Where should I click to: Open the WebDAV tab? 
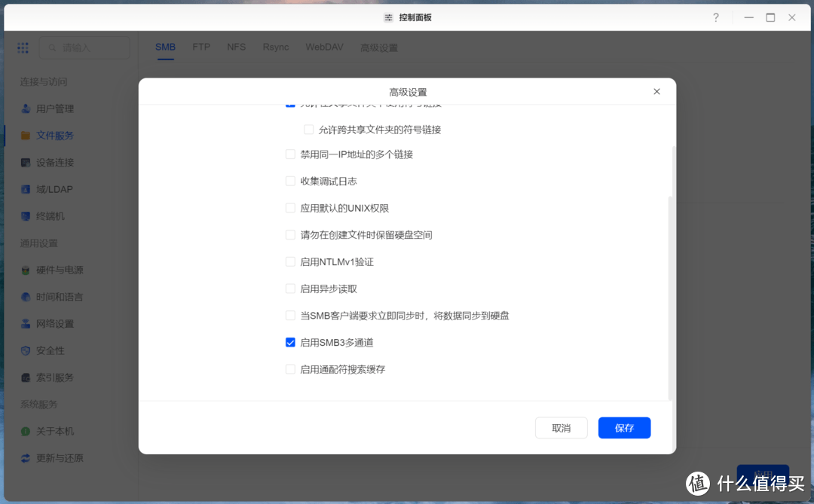point(324,47)
